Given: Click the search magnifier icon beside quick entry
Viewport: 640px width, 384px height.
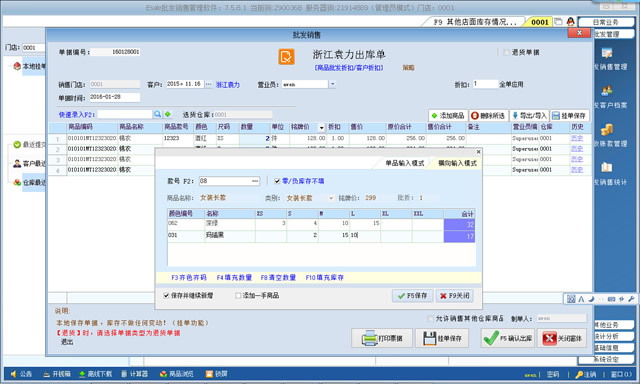Looking at the screenshot, I should 157,114.
